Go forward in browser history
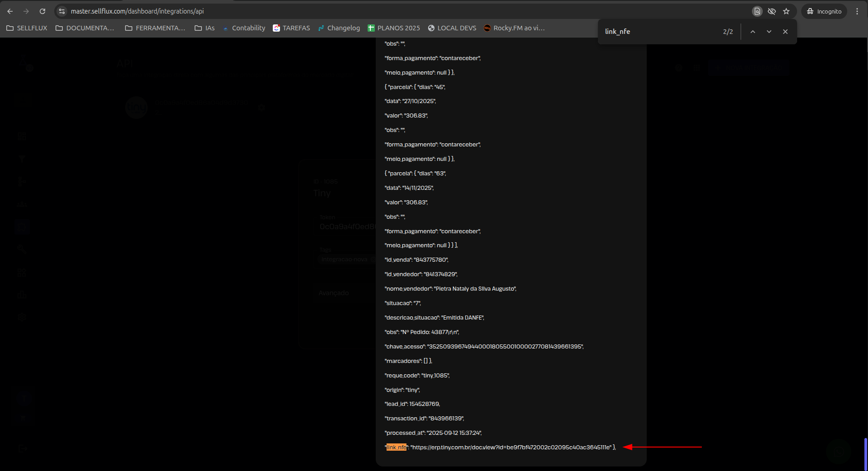This screenshot has height=471, width=868. (26, 11)
